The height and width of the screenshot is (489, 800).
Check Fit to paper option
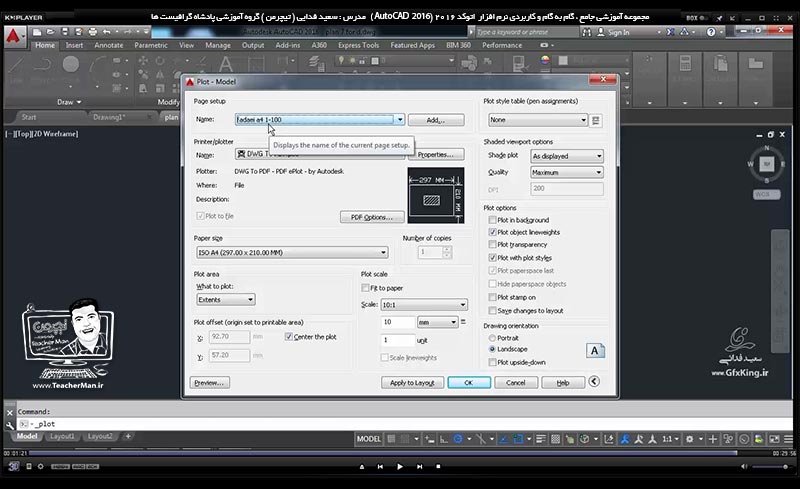(365, 288)
